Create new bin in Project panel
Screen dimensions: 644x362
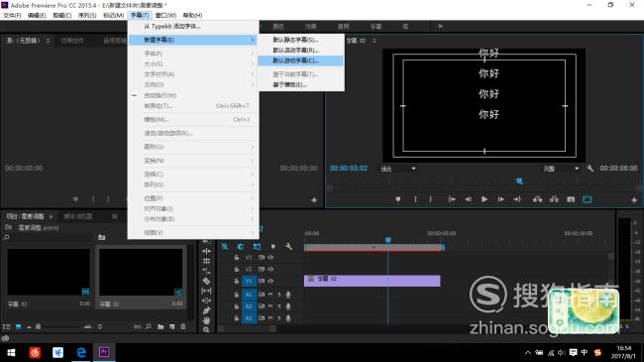pos(161,327)
